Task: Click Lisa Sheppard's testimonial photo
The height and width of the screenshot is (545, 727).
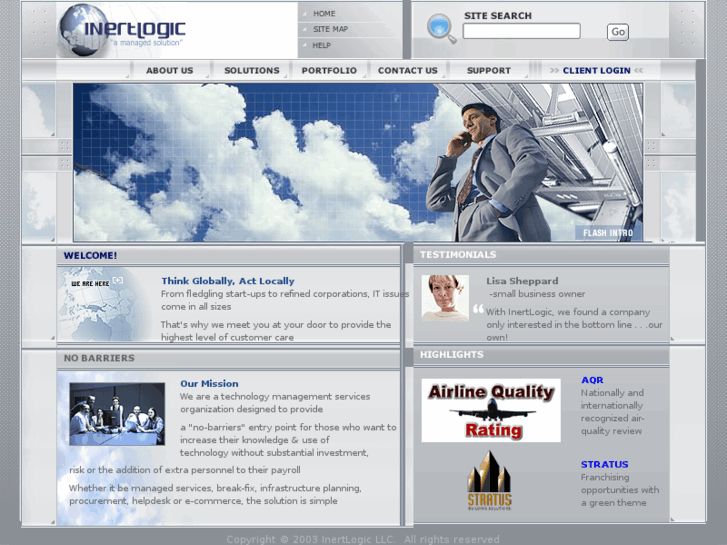Action: tap(445, 297)
